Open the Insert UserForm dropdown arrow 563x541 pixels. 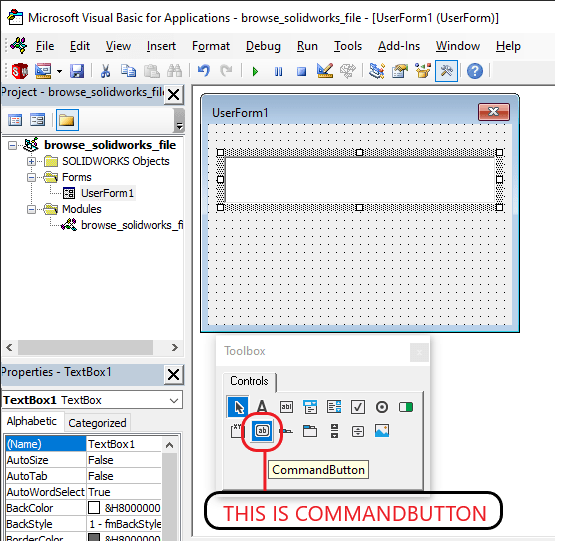[59, 71]
